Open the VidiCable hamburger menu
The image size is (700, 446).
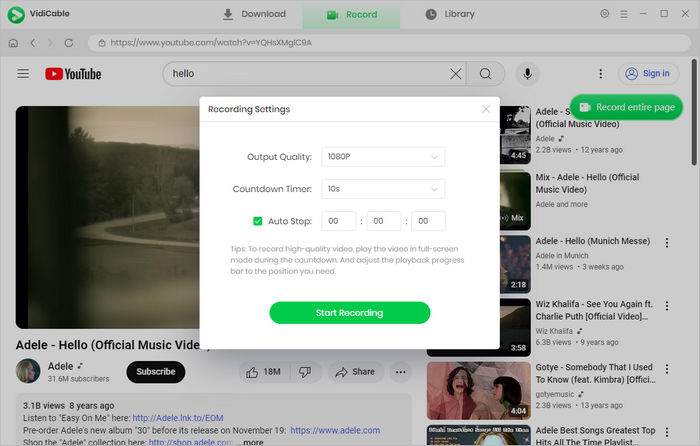pos(624,14)
